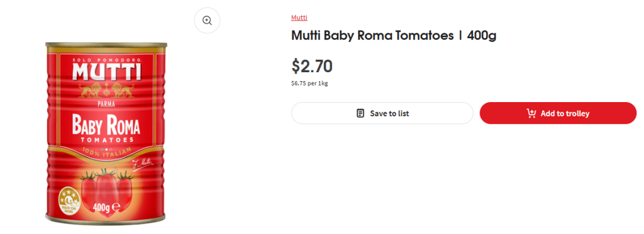644x234 pixels.
Task: Click the MUTTI logo on the can
Action: (x=106, y=71)
